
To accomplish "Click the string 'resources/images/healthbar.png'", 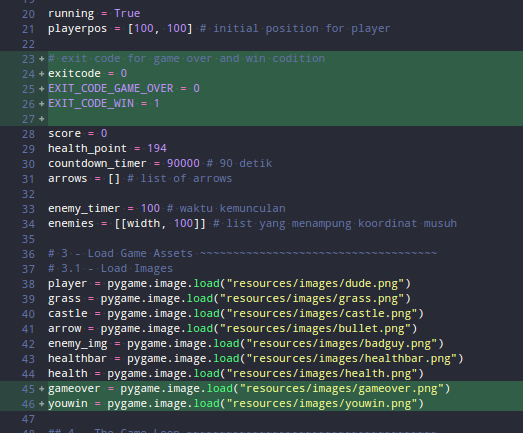I will (x=352, y=359).
